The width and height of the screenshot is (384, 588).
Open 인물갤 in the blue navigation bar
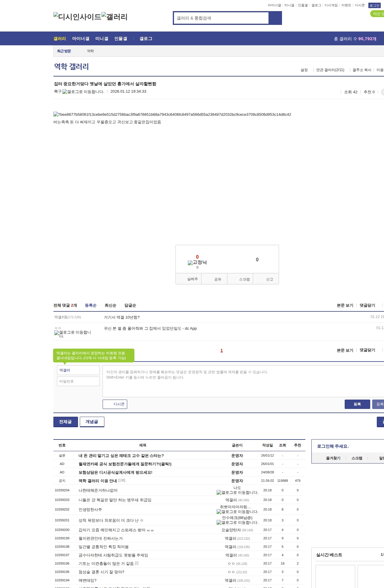(121, 39)
